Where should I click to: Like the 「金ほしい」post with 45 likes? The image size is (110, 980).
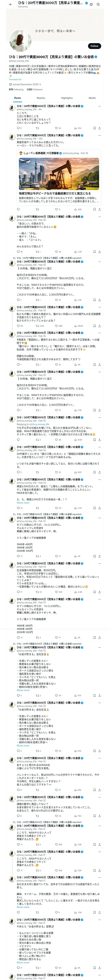(57, 252)
